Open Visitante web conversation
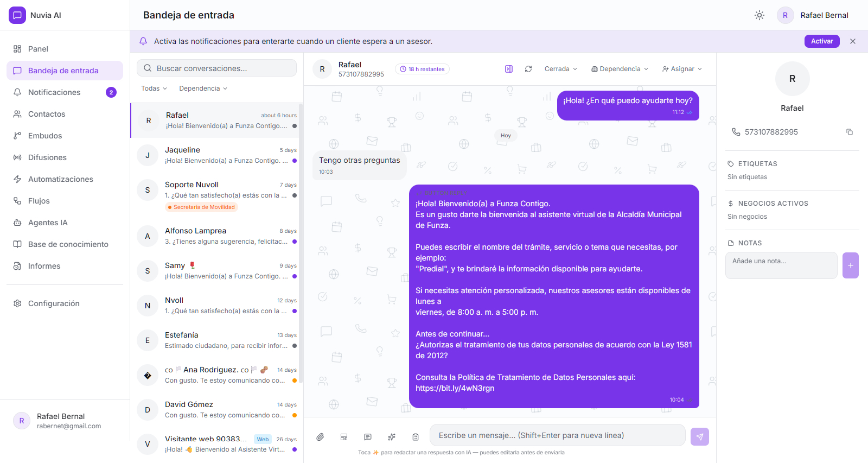Screen dimensions: 868x463 [x=215, y=444]
